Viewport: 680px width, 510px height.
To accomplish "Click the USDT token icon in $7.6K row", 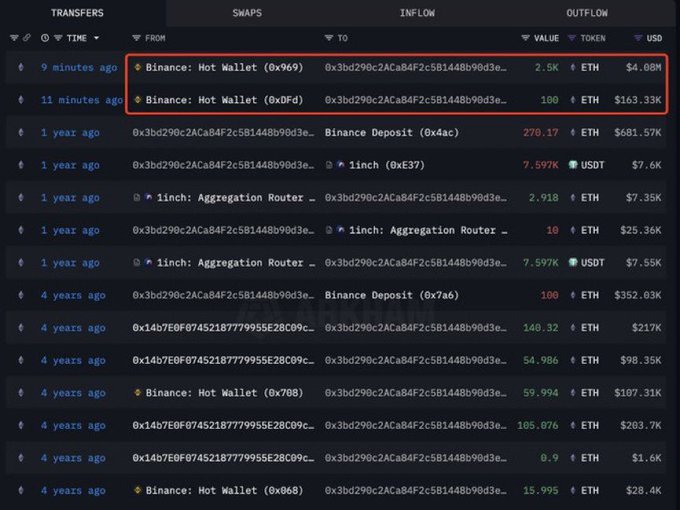I will coord(573,165).
